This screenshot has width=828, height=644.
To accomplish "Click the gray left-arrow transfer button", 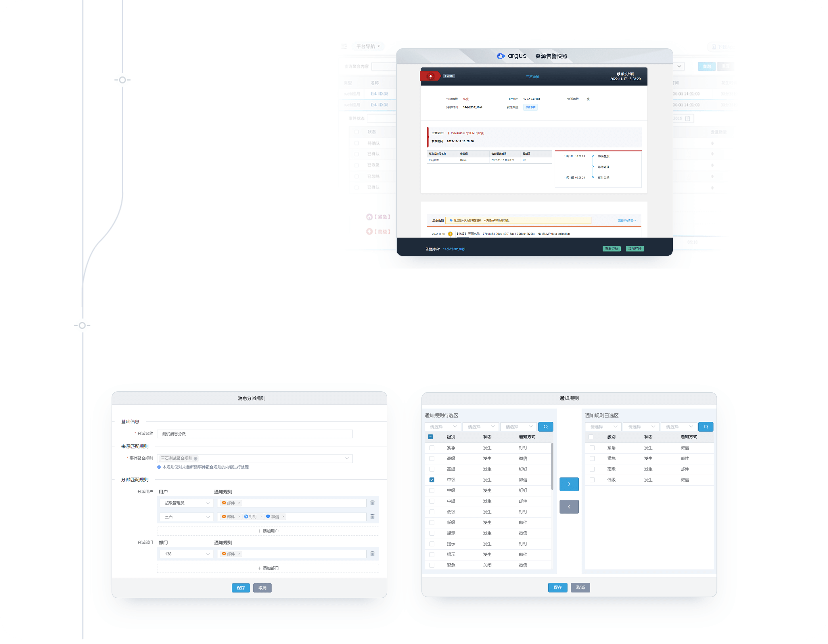I will [x=569, y=507].
